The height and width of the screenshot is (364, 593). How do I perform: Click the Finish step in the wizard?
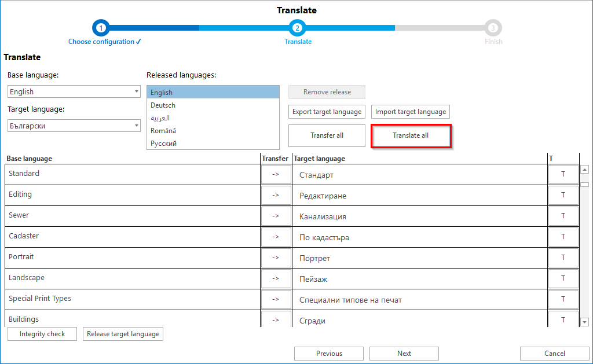click(x=493, y=28)
